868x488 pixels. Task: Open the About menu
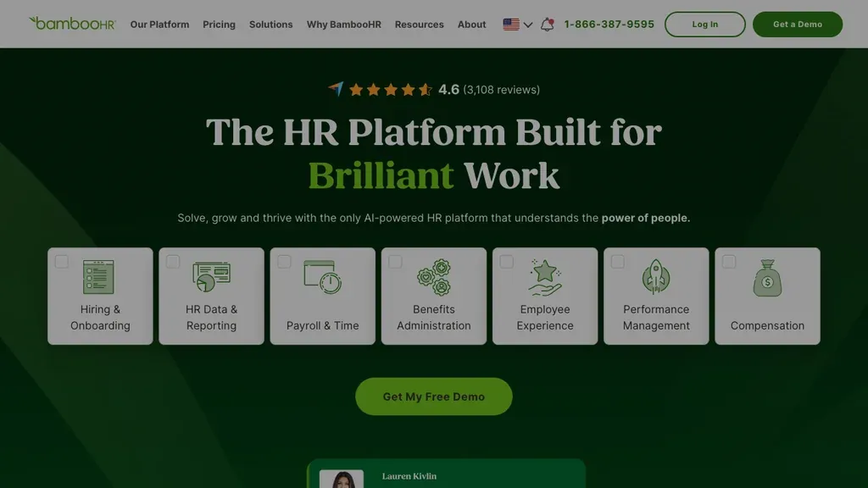[x=471, y=25]
